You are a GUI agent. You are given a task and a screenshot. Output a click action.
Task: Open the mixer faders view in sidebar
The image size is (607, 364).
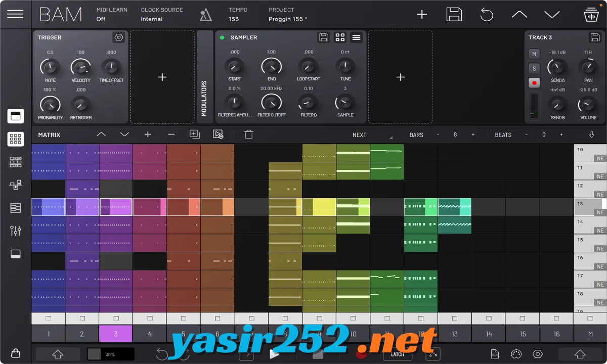point(15,231)
